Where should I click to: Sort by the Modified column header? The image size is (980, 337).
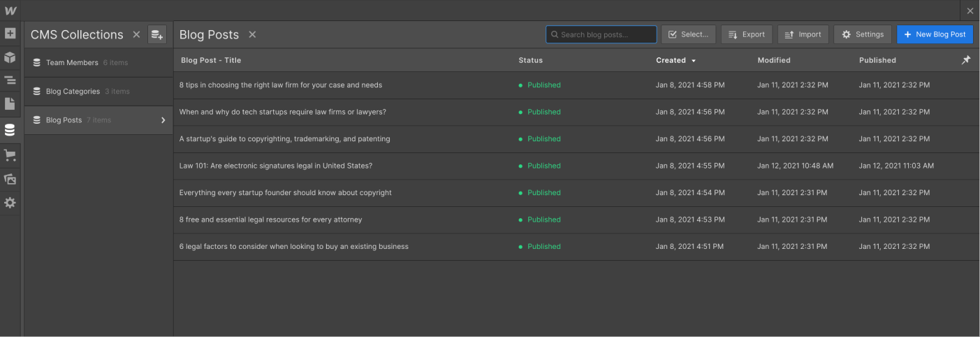[774, 60]
